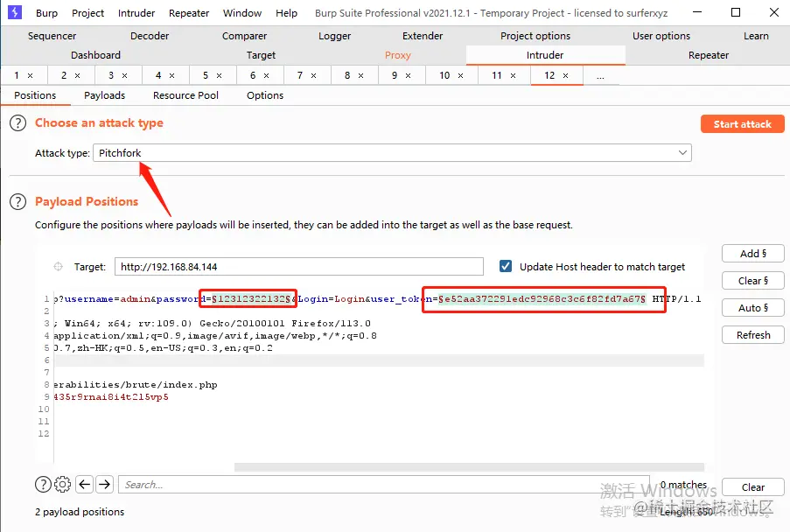The image size is (790, 532).
Task: Close Intruder attack tab 7
Action: (313, 75)
